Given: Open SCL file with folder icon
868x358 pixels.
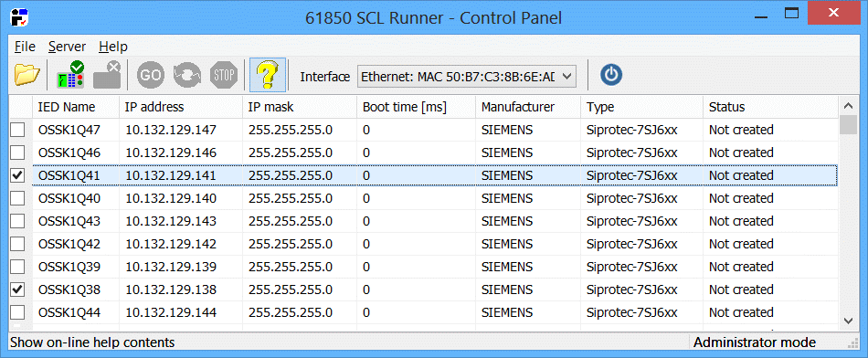Looking at the screenshot, I should tap(27, 75).
